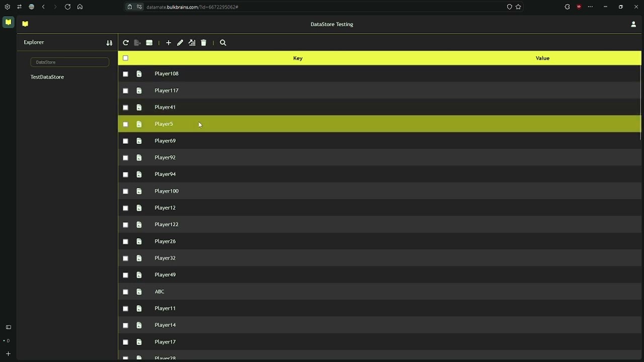Open the user account icon

click(633, 24)
